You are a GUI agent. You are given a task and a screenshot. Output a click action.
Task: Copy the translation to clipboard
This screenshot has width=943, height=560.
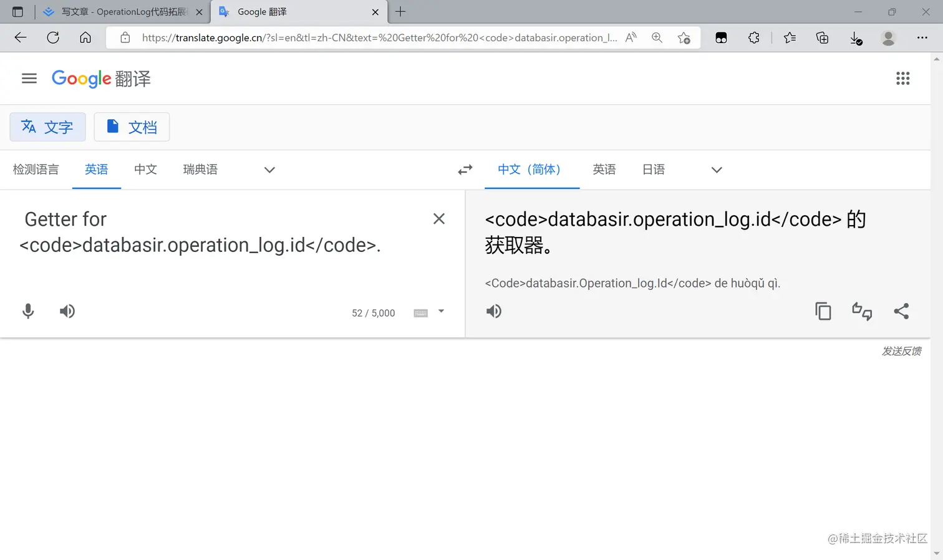click(823, 311)
